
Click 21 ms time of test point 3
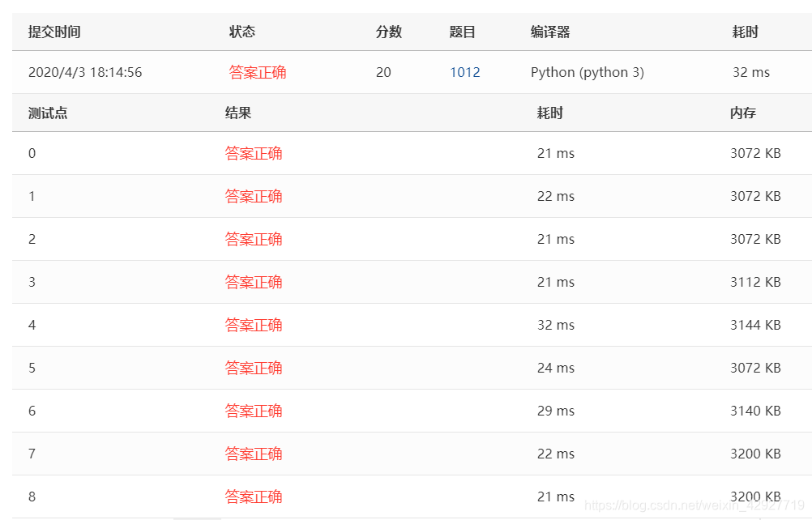(x=556, y=282)
